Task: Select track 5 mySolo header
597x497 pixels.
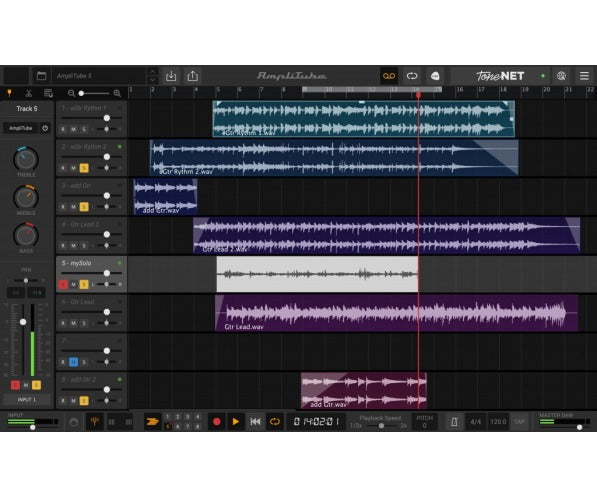Action: pos(91,274)
